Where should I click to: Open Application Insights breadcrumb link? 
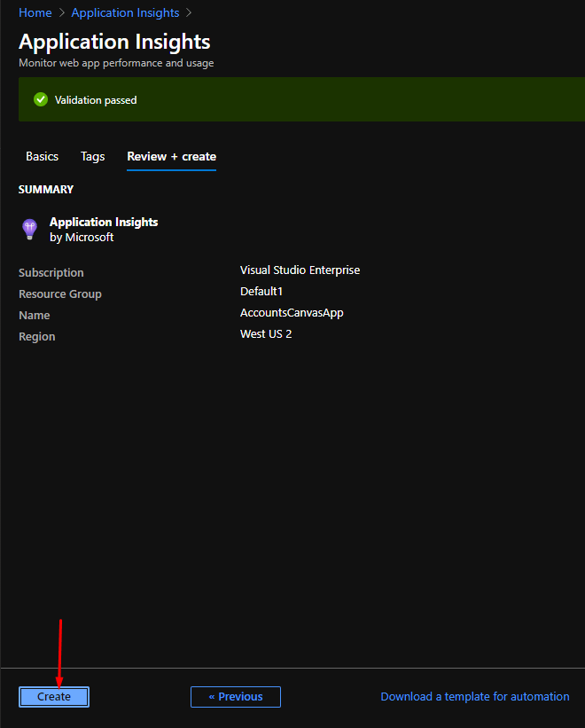tap(125, 13)
